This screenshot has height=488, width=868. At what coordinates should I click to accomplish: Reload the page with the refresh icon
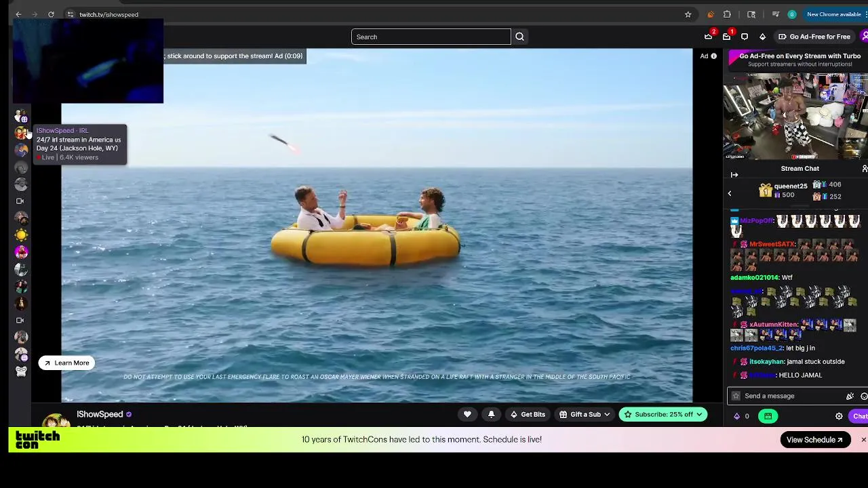[x=51, y=14]
